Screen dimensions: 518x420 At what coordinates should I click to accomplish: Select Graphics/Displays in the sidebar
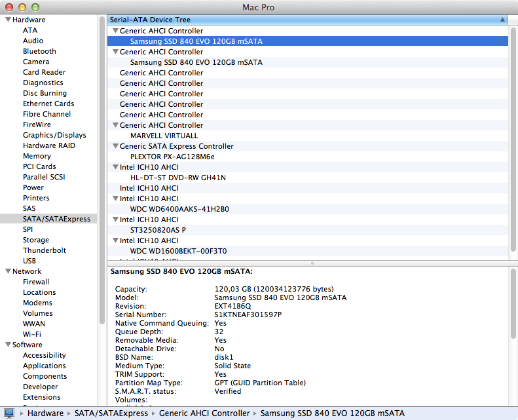[54, 135]
